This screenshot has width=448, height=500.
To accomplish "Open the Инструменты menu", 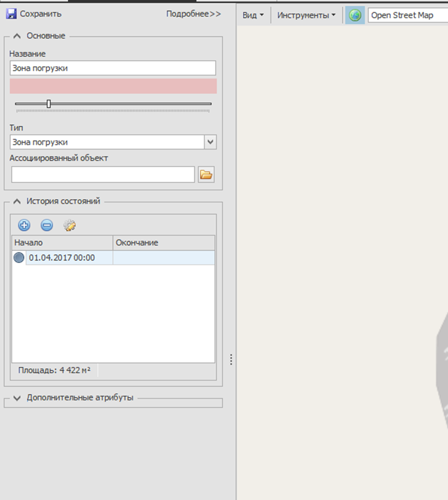I will point(306,15).
